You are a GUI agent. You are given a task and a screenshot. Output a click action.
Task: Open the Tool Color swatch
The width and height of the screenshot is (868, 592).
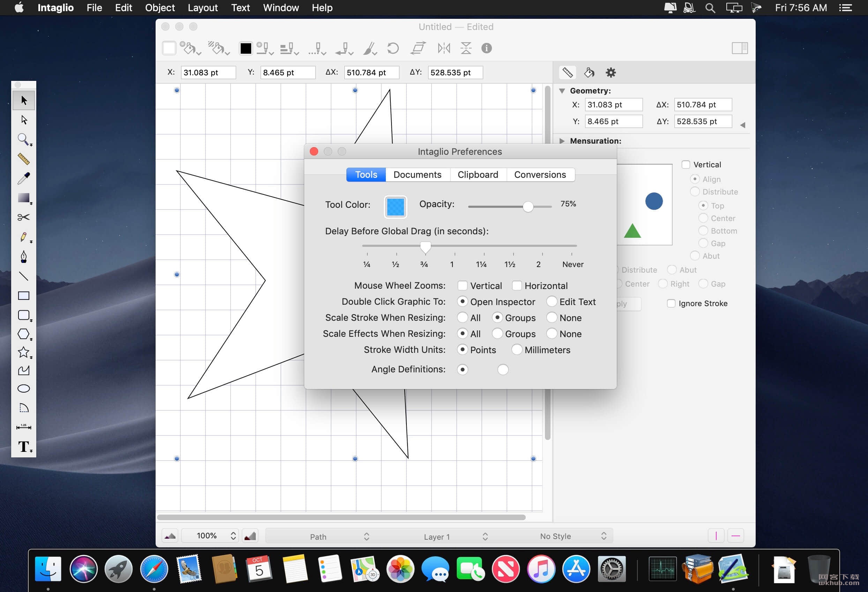tap(396, 207)
